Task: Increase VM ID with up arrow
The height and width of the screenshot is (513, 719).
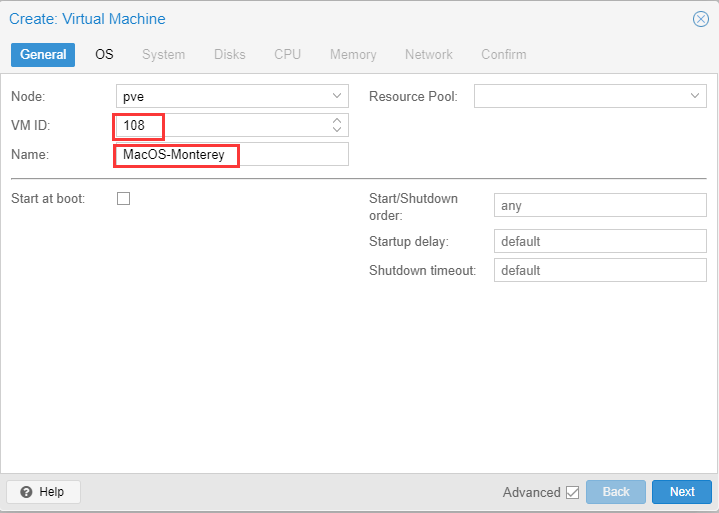Action: tap(337, 121)
